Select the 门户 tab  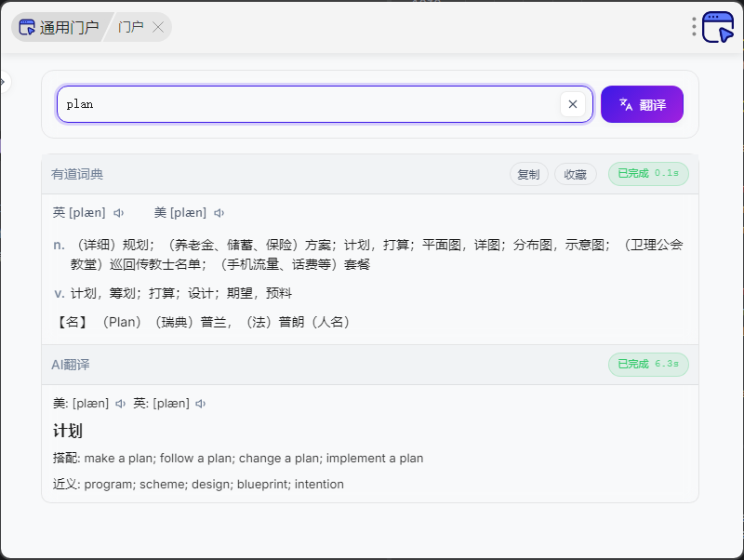point(131,27)
